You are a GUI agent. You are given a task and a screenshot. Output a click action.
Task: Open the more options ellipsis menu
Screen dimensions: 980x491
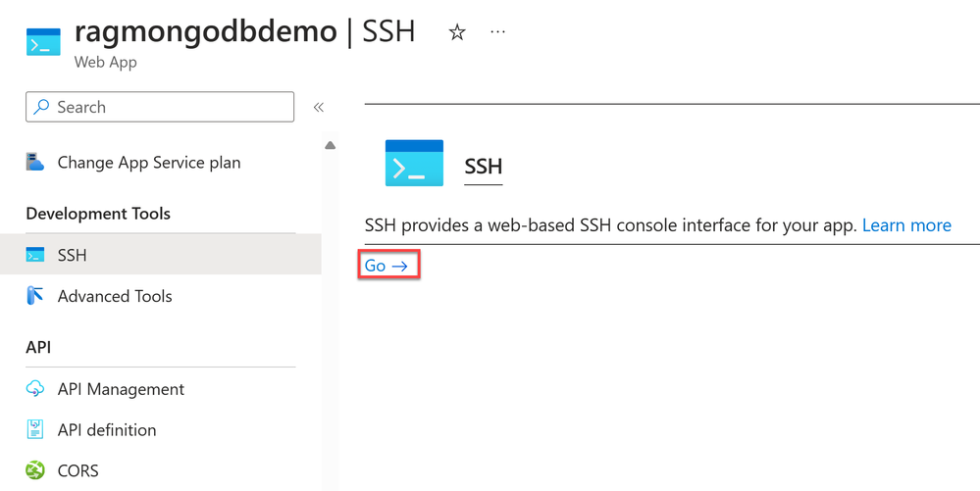pos(497,31)
